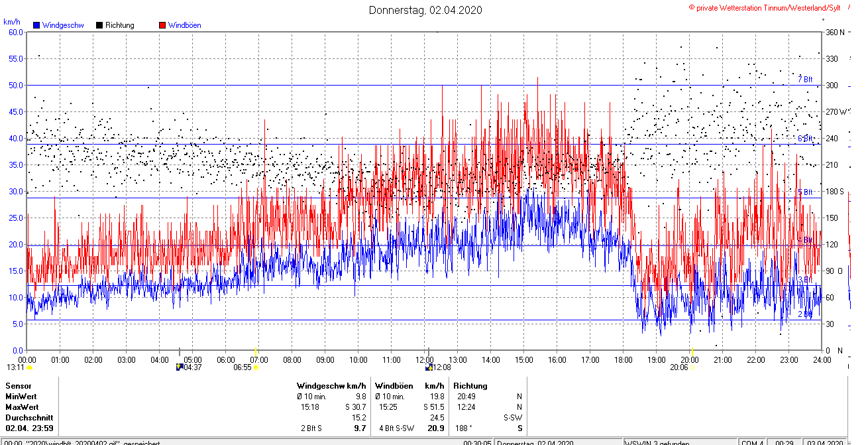
Task: Click the red Windböen legend swatch
Action: click(x=162, y=25)
